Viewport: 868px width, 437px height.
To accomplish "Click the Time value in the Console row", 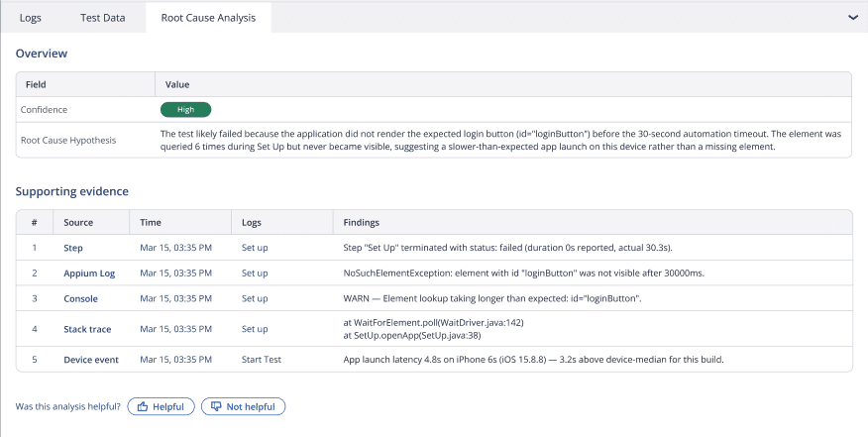I will (176, 298).
